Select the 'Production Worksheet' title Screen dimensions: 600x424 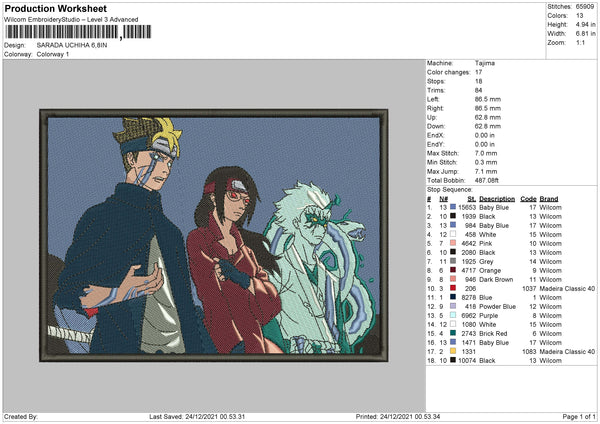(x=55, y=8)
